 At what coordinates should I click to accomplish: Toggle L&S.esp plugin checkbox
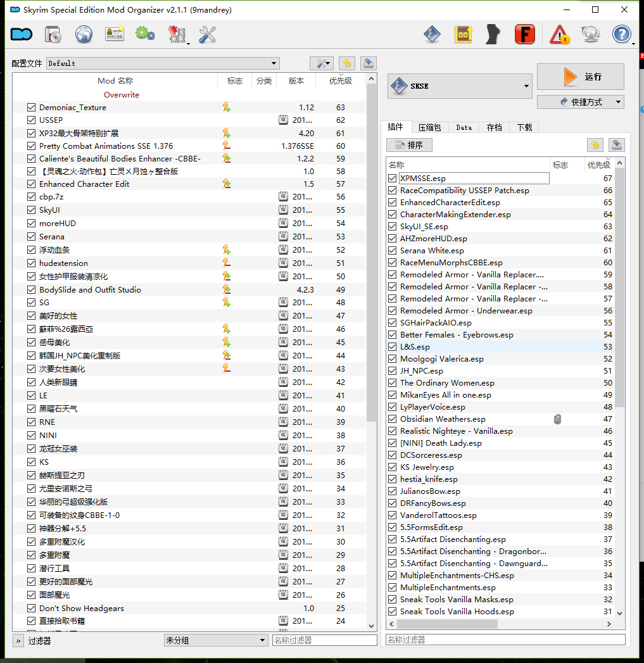393,347
